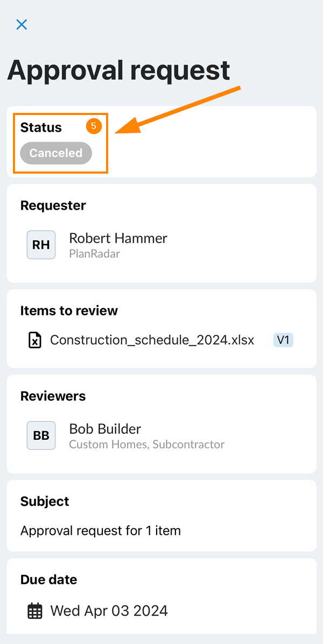Open Construction_schedule_2024.xlsx file
Viewport: 323px width, 644px height.
pyautogui.click(x=152, y=340)
